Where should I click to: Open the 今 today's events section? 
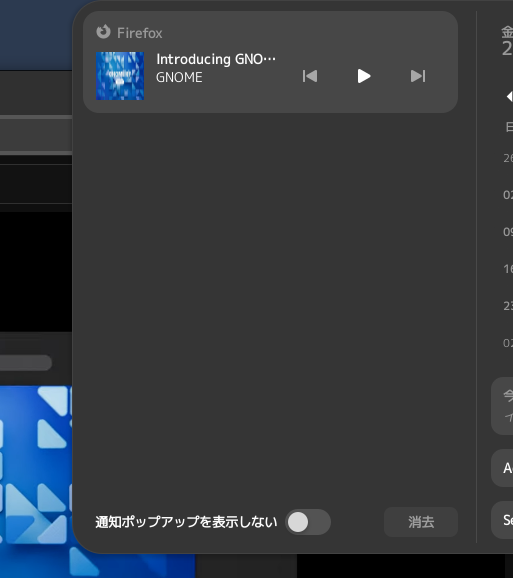click(x=502, y=406)
